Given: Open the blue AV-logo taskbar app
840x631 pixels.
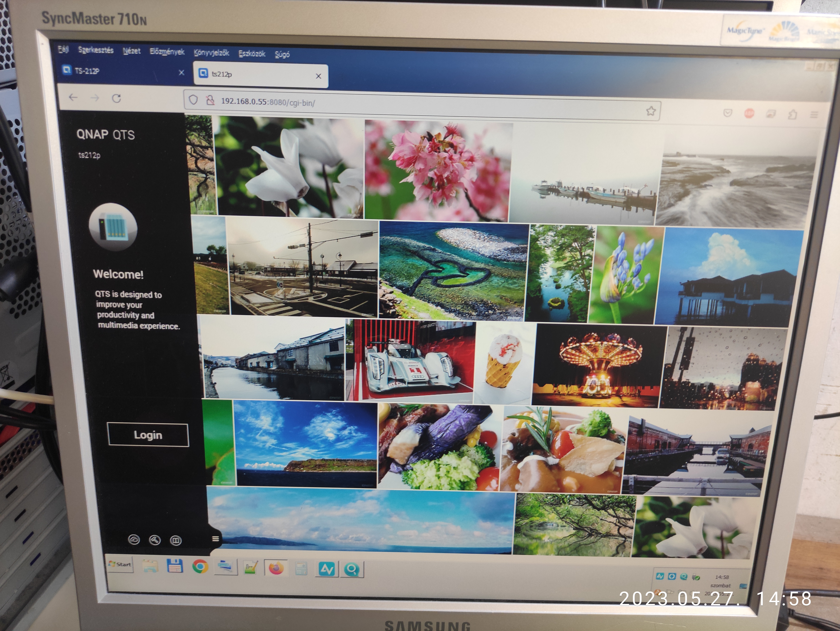Looking at the screenshot, I should 327,569.
